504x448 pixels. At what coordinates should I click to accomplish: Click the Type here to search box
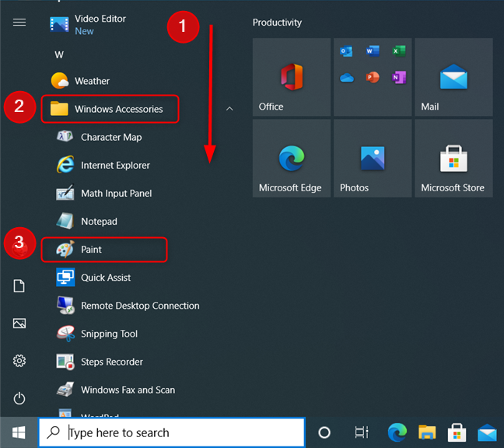(x=172, y=432)
